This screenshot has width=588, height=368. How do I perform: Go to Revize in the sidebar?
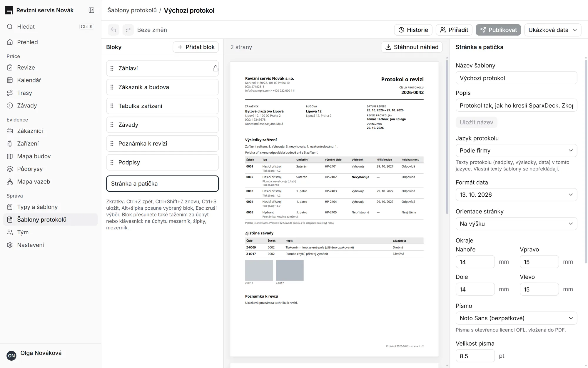point(50,67)
